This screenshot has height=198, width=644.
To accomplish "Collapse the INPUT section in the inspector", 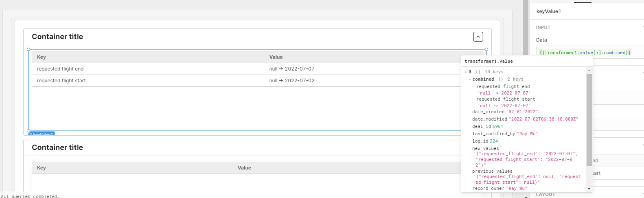I will (x=642, y=27).
